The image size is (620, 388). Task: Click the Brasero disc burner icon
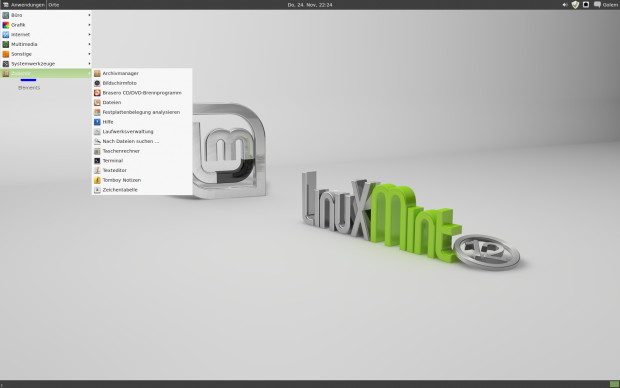97,93
